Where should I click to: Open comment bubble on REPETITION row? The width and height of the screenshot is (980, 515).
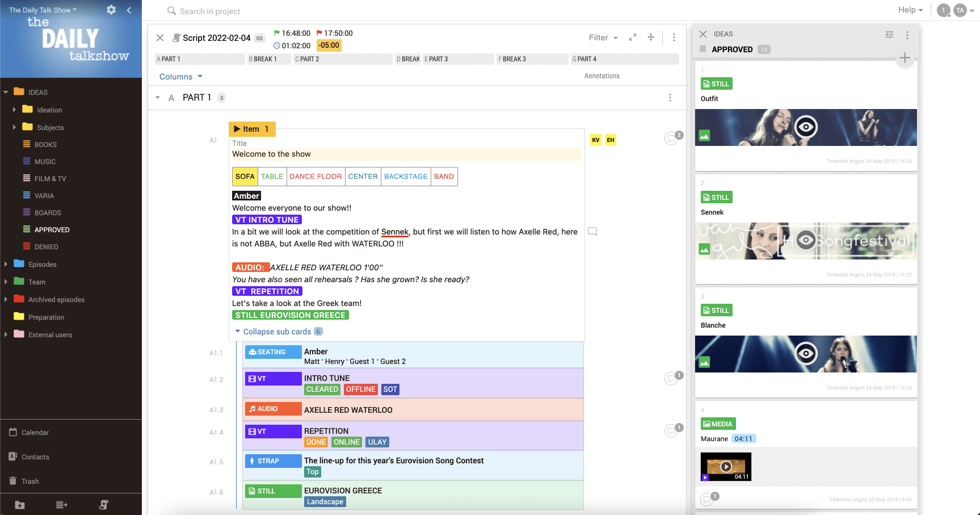coord(672,430)
